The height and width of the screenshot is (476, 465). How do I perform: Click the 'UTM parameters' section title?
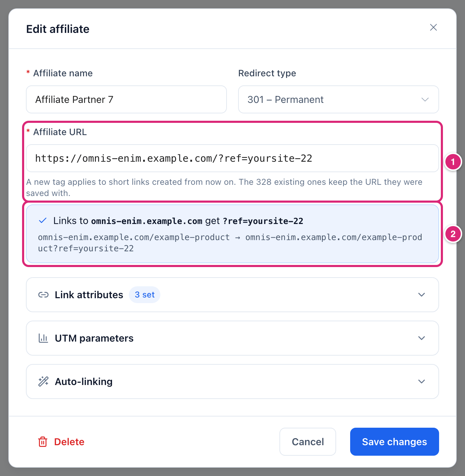coord(94,338)
